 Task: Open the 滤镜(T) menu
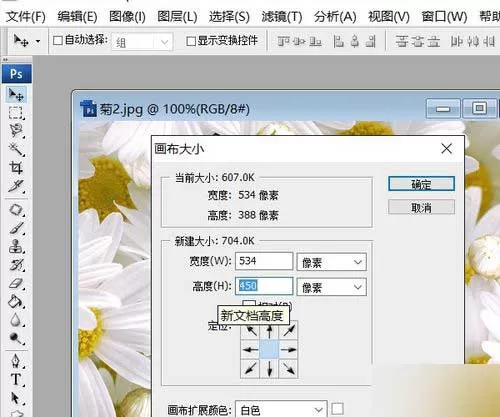click(282, 16)
